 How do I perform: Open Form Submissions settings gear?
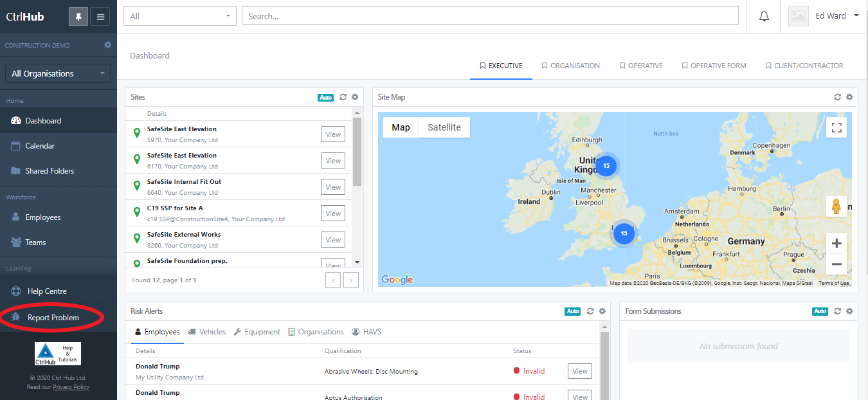[x=849, y=311]
